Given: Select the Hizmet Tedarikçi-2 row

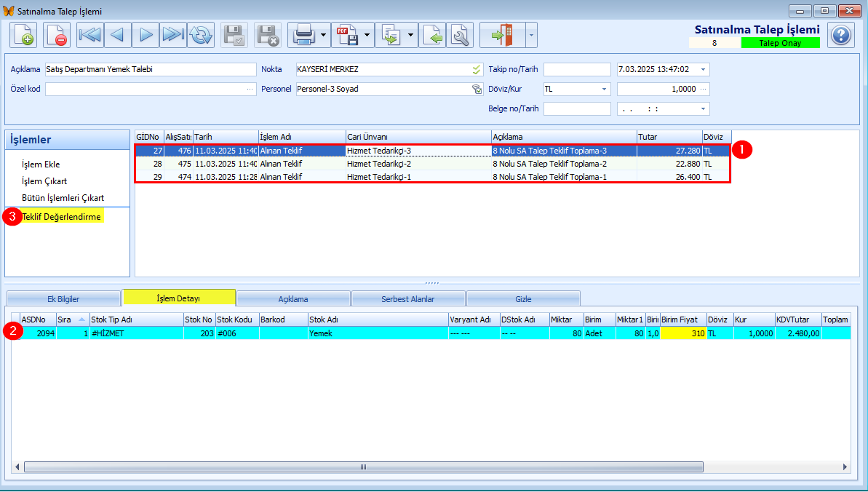Looking at the screenshot, I should (x=433, y=164).
